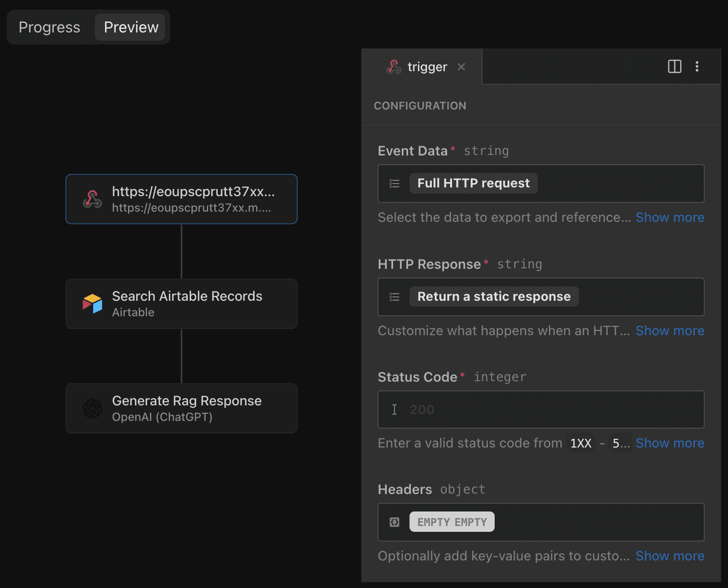Show more about Status Code help text

coord(669,443)
